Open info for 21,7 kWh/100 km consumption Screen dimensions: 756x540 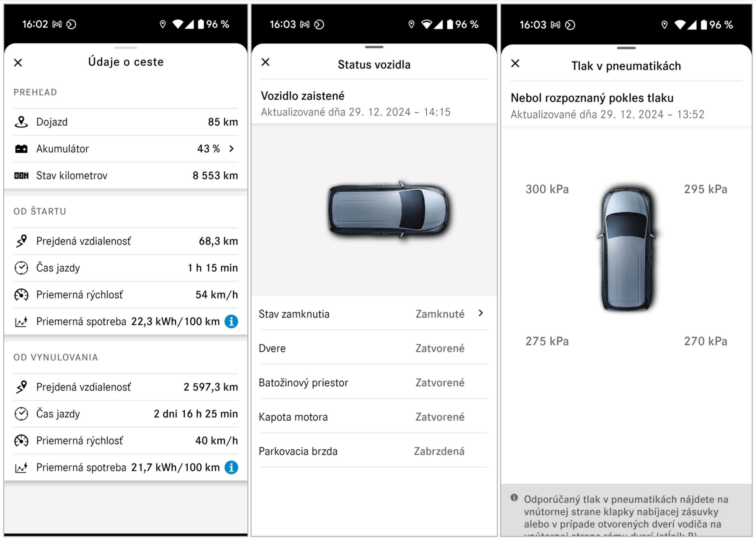click(231, 468)
